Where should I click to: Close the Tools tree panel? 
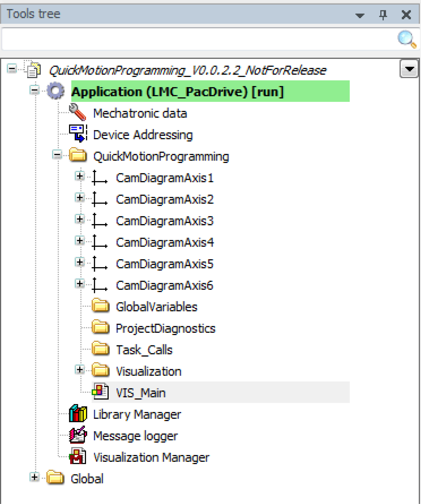(406, 15)
